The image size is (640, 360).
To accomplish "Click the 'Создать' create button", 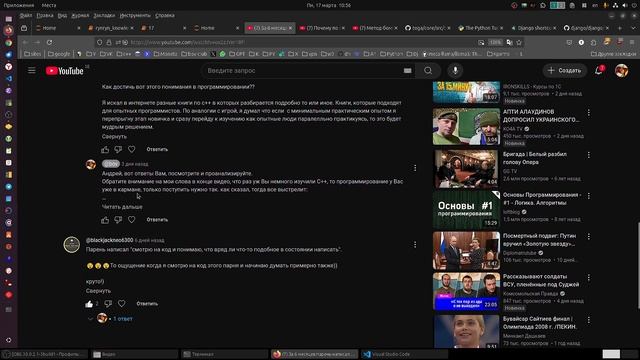I will coord(564,71).
